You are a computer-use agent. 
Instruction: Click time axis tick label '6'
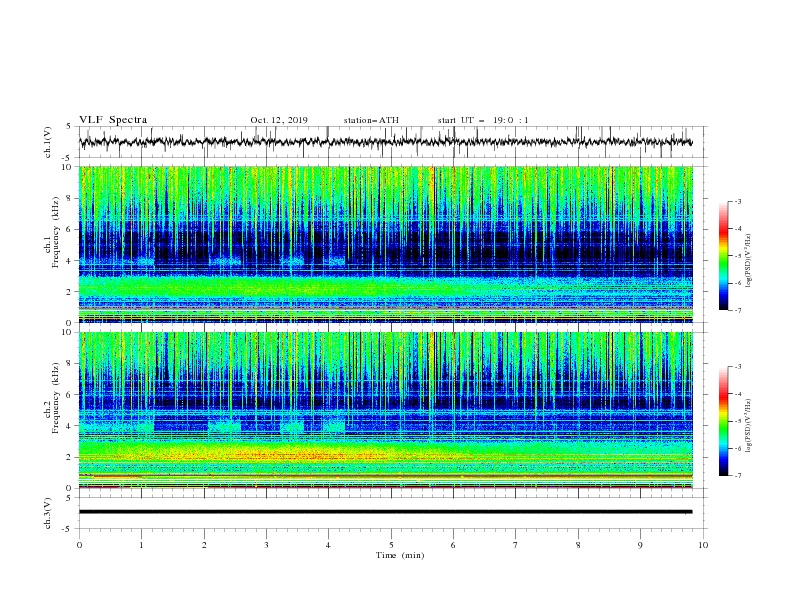tap(453, 545)
